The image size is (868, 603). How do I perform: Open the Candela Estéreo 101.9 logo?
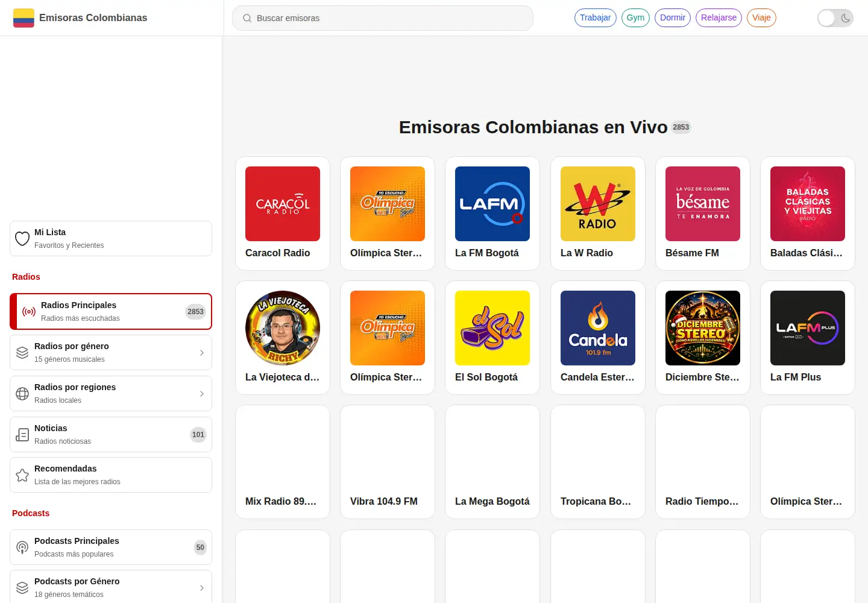(x=598, y=328)
